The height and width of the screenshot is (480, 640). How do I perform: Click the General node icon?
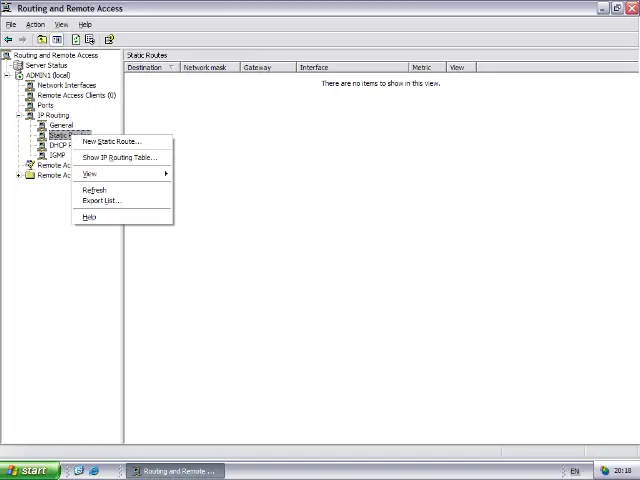(42, 125)
